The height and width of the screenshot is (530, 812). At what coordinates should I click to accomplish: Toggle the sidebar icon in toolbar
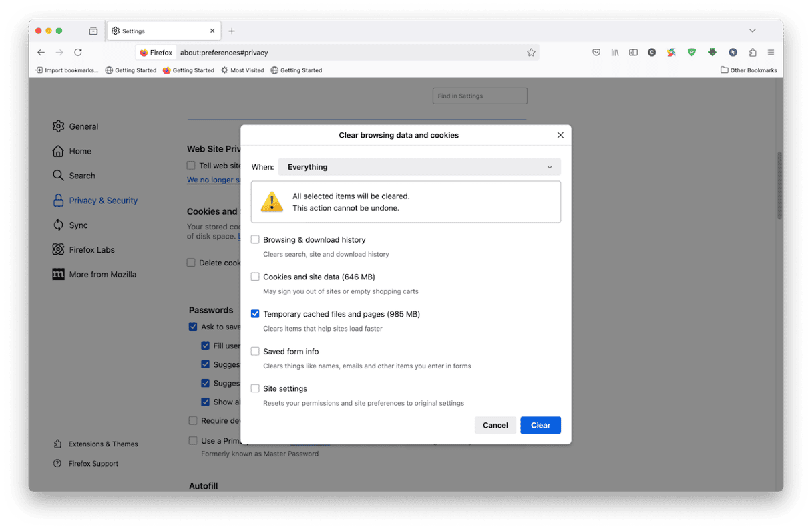633,52
